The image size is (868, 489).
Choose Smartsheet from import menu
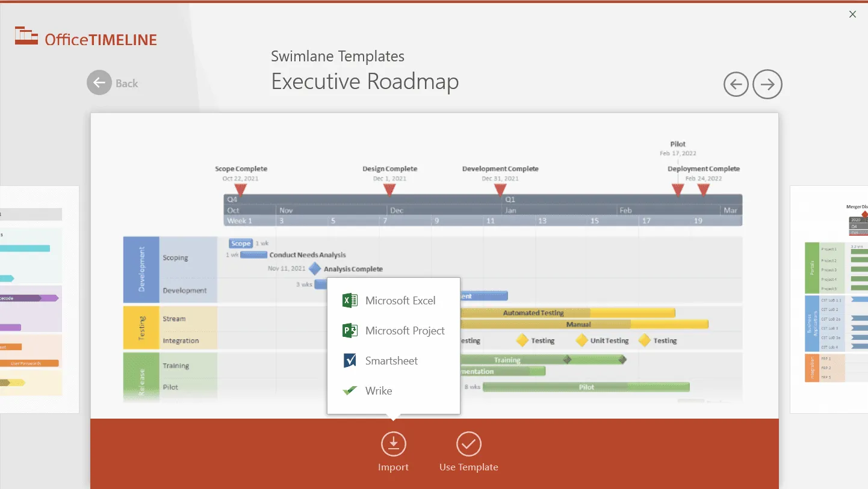391,361
